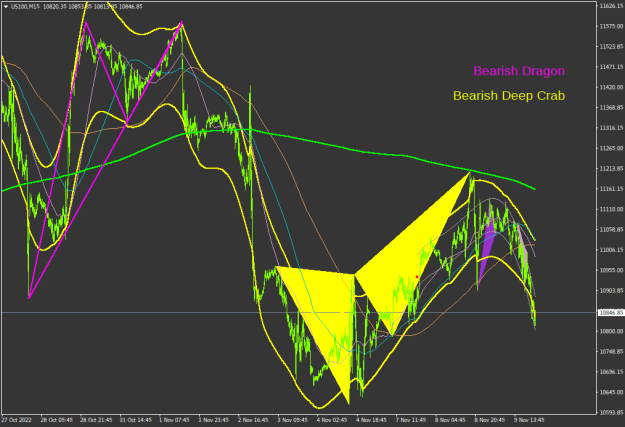Click the 7 Nov 11:45 time label
This screenshot has height=427, width=625.
(411, 420)
